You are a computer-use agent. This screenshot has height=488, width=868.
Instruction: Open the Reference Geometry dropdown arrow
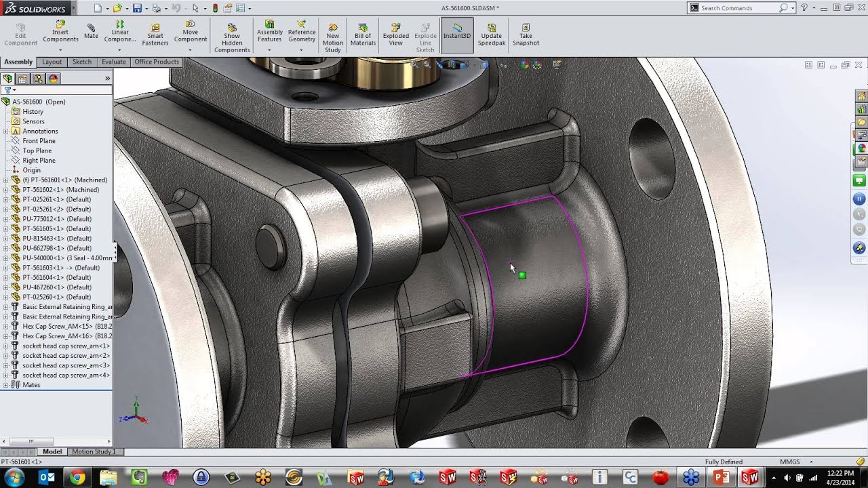[301, 49]
